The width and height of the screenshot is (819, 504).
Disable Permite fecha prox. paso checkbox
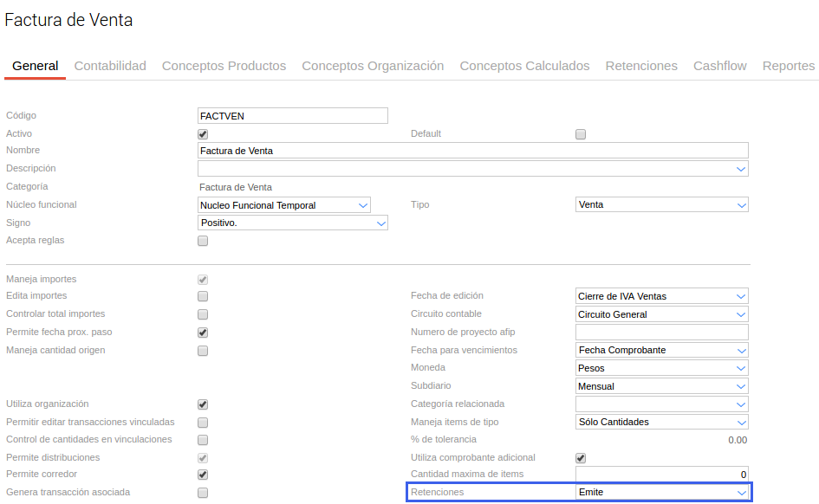[x=203, y=333]
